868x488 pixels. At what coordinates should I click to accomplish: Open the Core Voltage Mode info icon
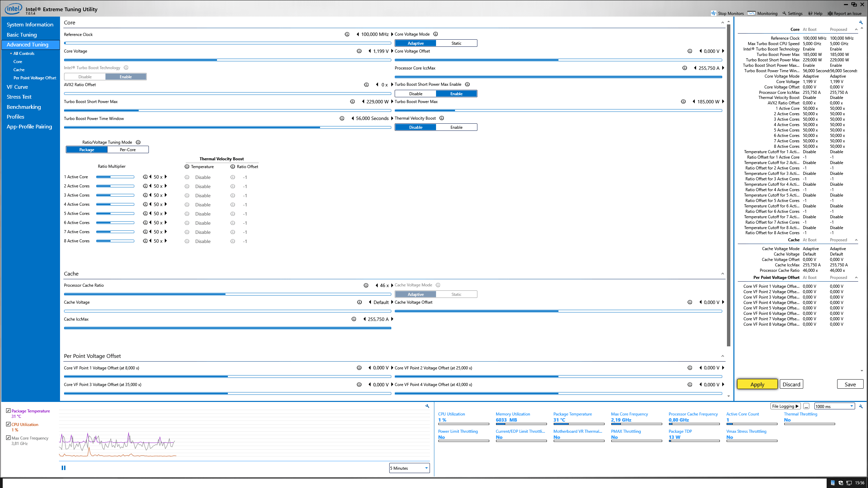436,34
